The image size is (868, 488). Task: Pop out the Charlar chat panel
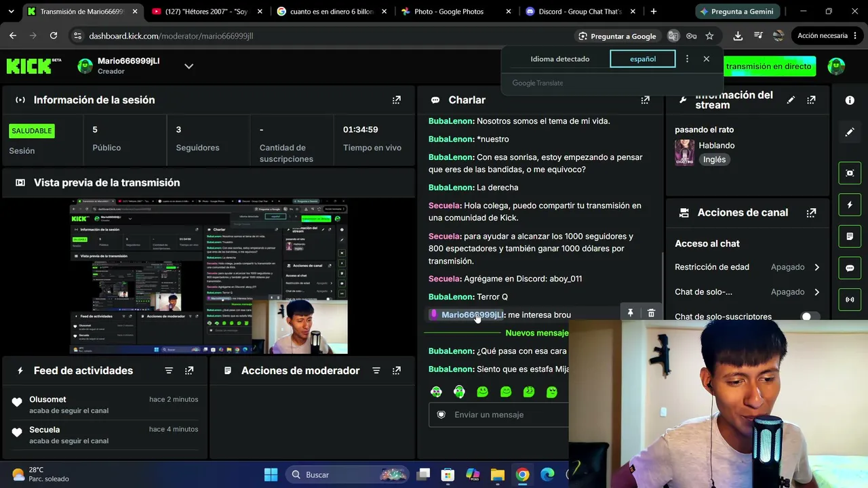(645, 100)
